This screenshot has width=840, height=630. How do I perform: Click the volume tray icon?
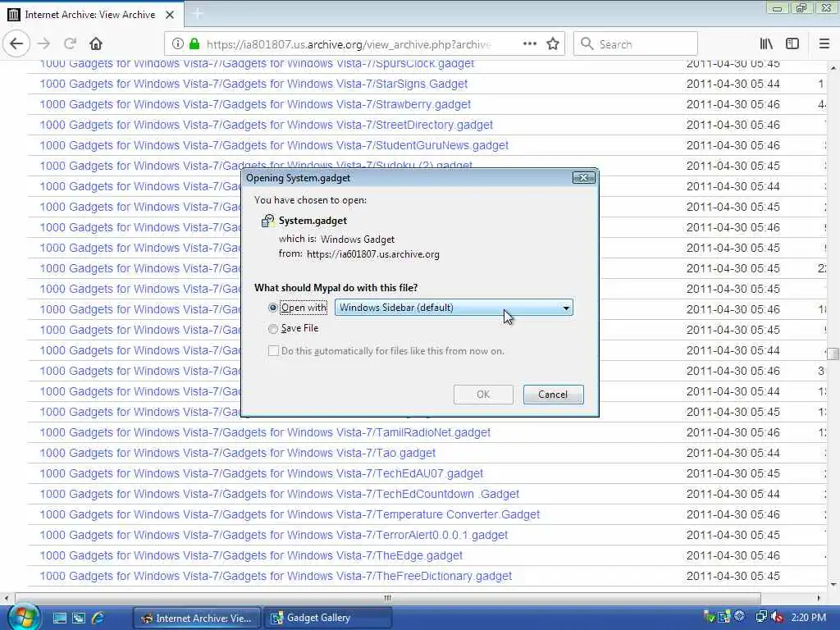778,618
